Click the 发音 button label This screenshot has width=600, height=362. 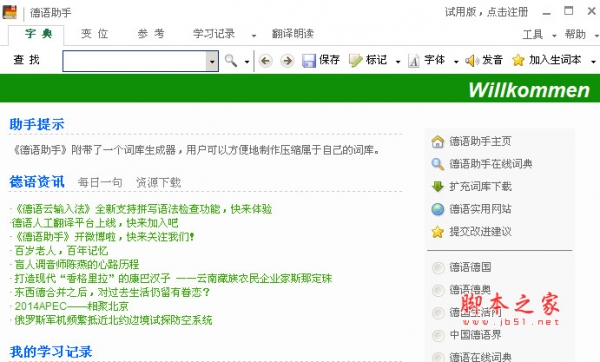[x=492, y=60]
